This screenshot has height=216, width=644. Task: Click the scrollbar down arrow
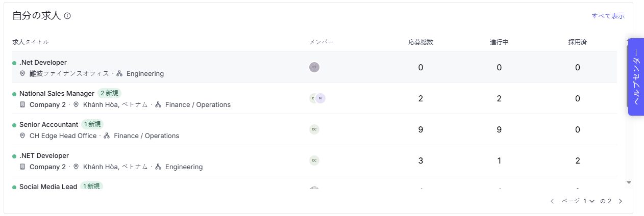pos(629,182)
